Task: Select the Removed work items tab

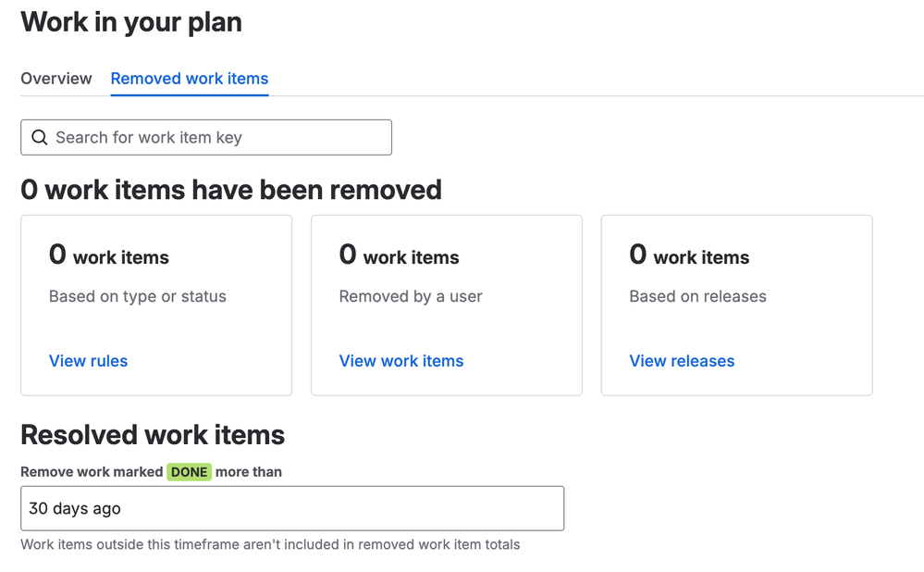Action: [189, 79]
